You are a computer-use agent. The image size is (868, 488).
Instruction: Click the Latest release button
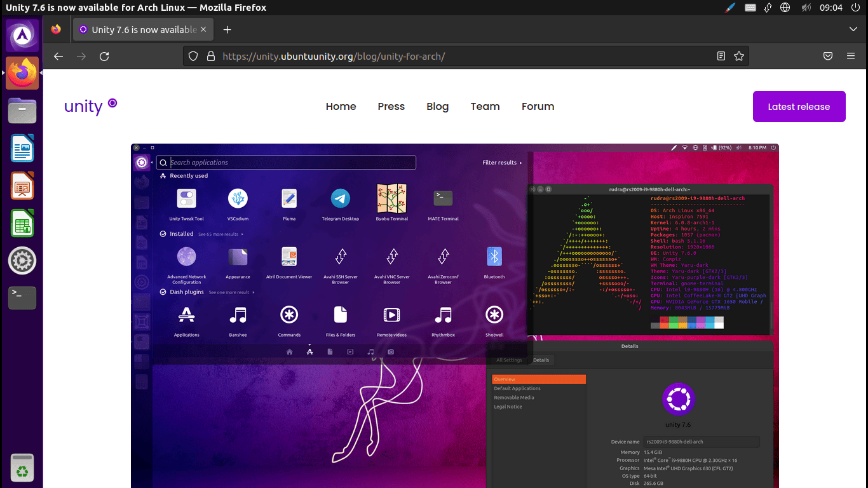799,106
